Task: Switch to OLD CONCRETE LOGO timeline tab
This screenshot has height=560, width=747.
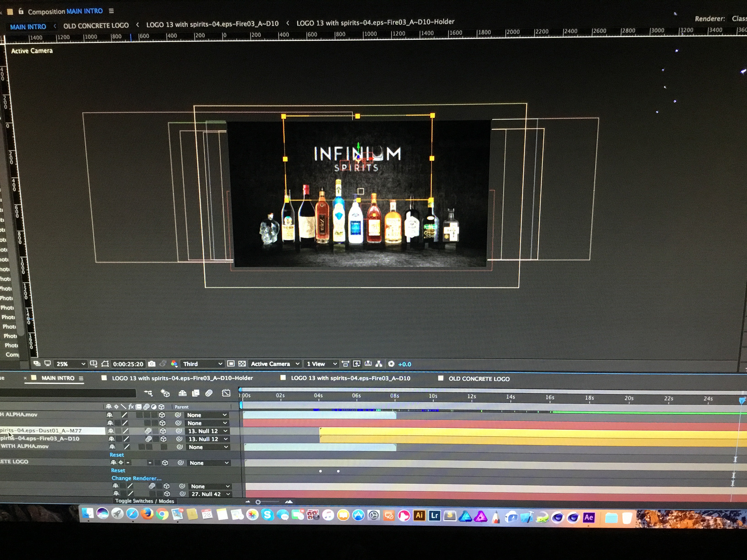Action: pyautogui.click(x=479, y=379)
